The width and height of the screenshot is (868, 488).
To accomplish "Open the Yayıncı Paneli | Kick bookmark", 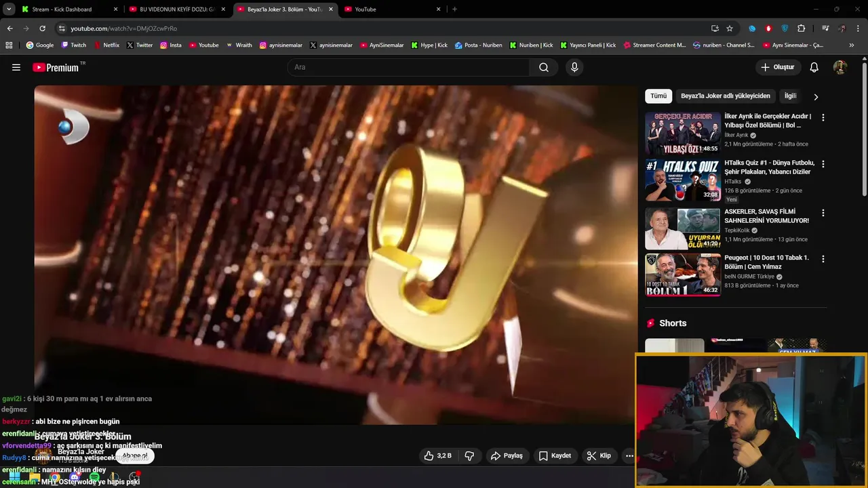I will point(588,45).
